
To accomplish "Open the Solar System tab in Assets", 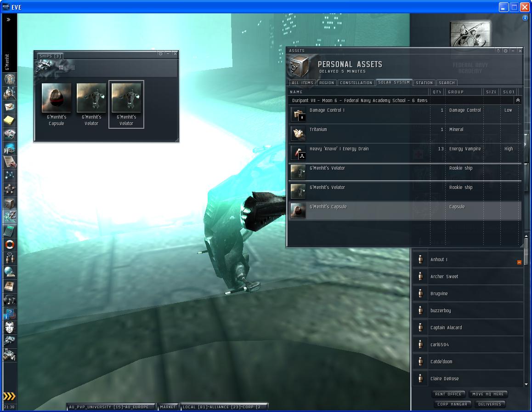I will [x=394, y=82].
